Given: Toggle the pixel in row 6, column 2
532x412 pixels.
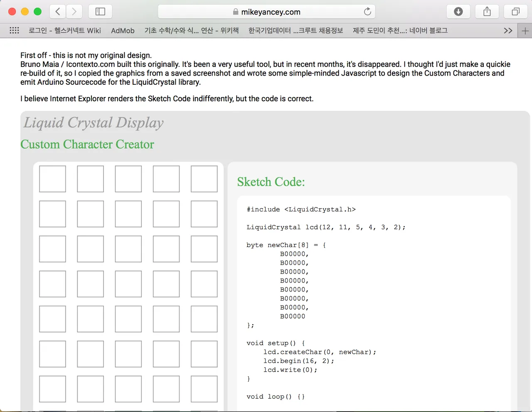Looking at the screenshot, I should [x=90, y=354].
